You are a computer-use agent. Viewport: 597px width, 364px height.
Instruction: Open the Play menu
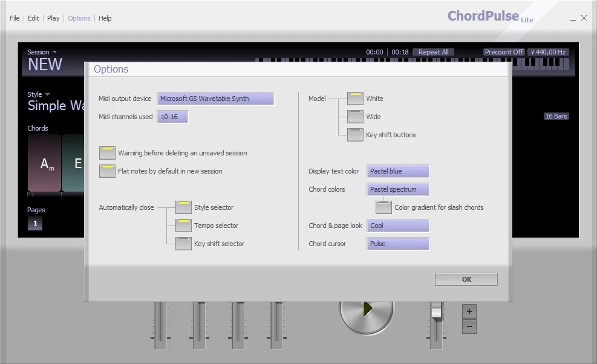53,18
